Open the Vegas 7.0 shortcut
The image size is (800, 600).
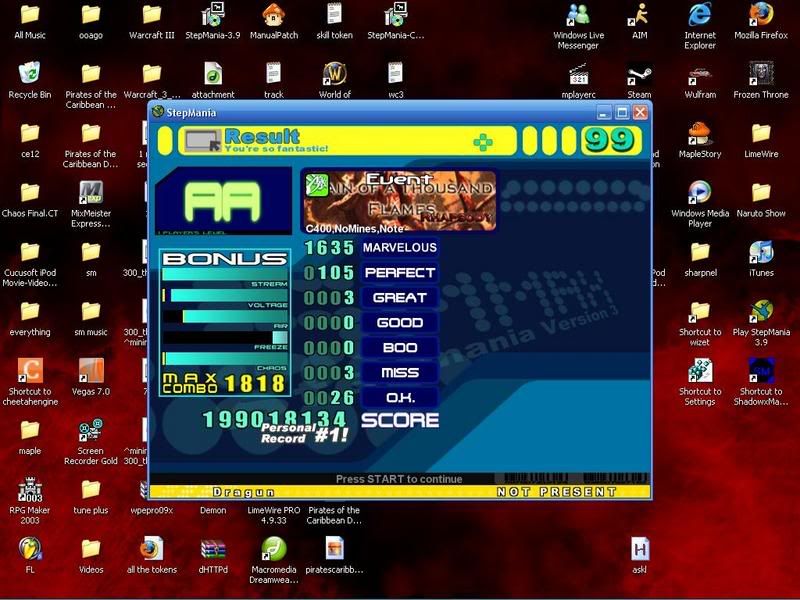[x=91, y=371]
